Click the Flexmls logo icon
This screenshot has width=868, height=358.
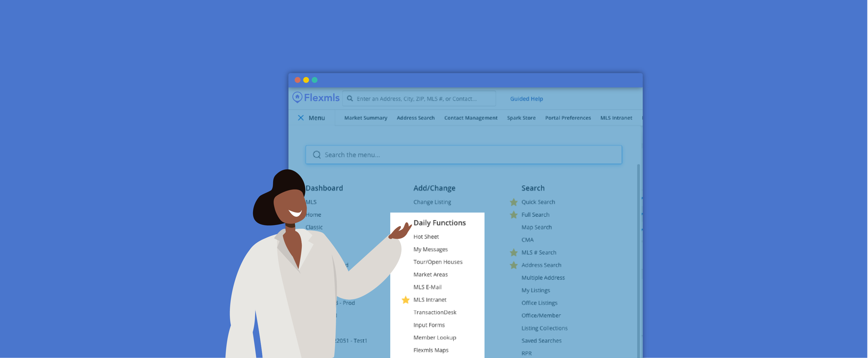297,97
